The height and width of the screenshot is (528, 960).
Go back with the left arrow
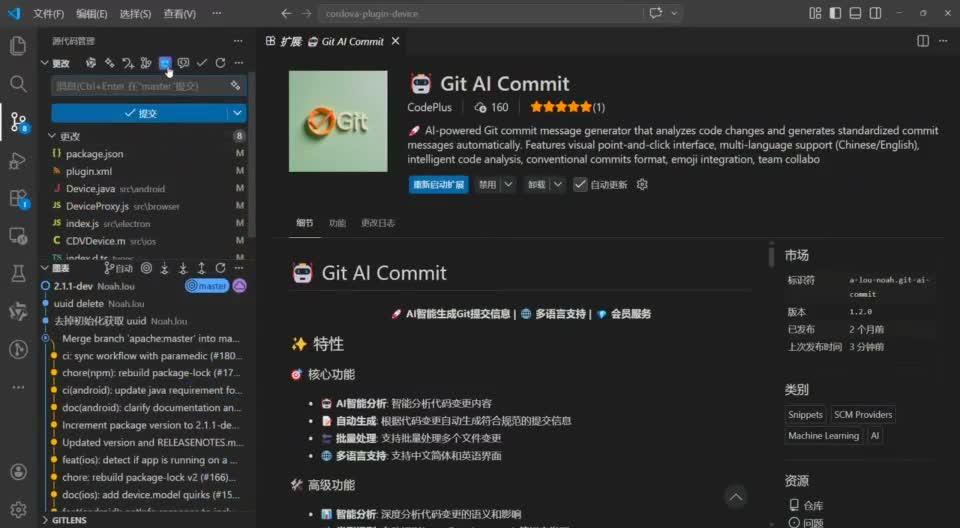click(x=286, y=13)
